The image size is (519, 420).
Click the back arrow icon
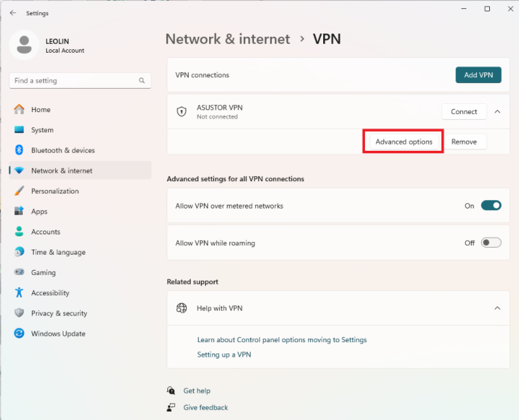pyautogui.click(x=13, y=13)
